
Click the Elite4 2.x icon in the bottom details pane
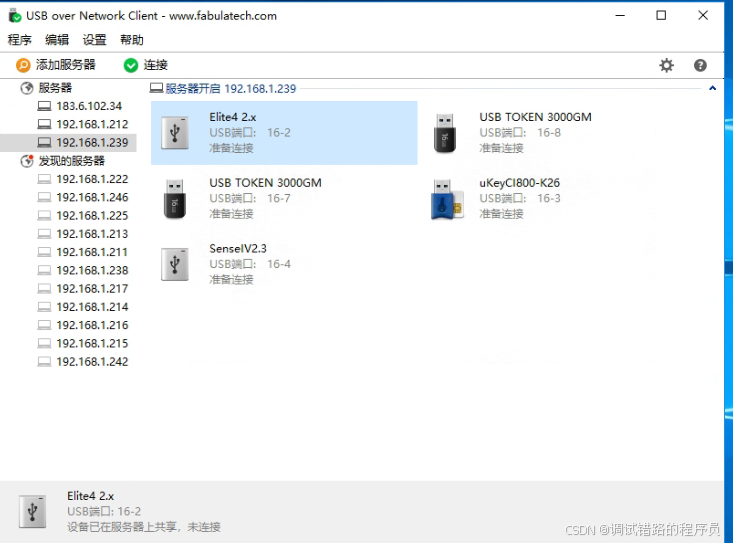[32, 511]
